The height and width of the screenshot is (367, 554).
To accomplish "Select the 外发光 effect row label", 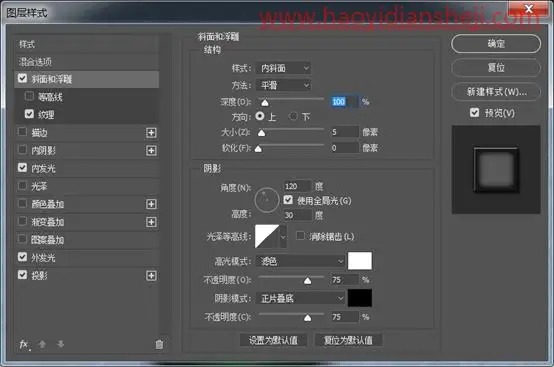I will (x=43, y=258).
